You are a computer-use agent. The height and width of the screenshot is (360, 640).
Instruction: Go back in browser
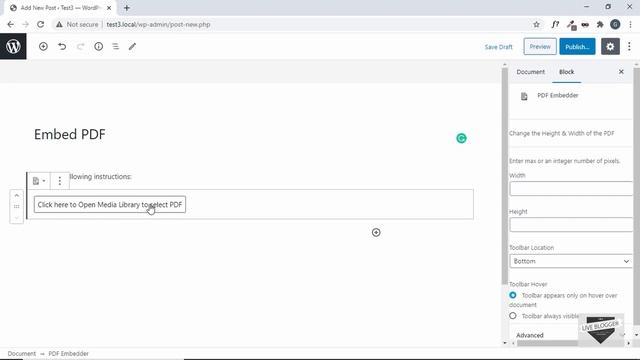click(x=11, y=24)
